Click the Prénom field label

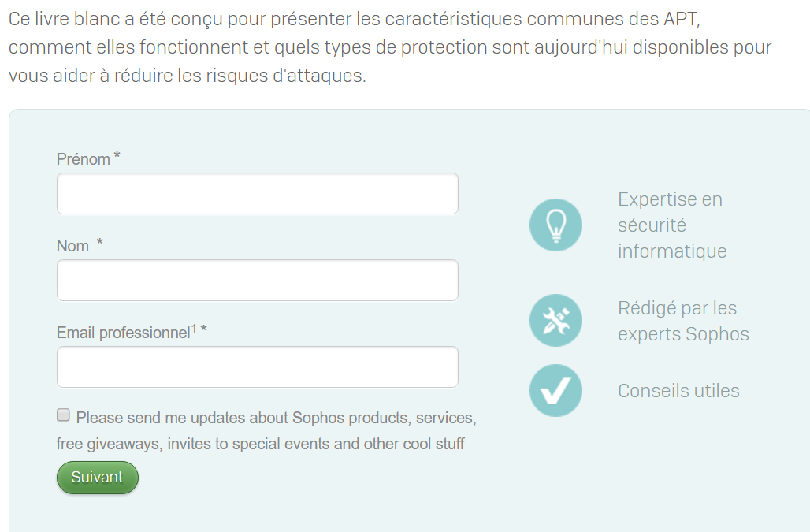pos(84,159)
